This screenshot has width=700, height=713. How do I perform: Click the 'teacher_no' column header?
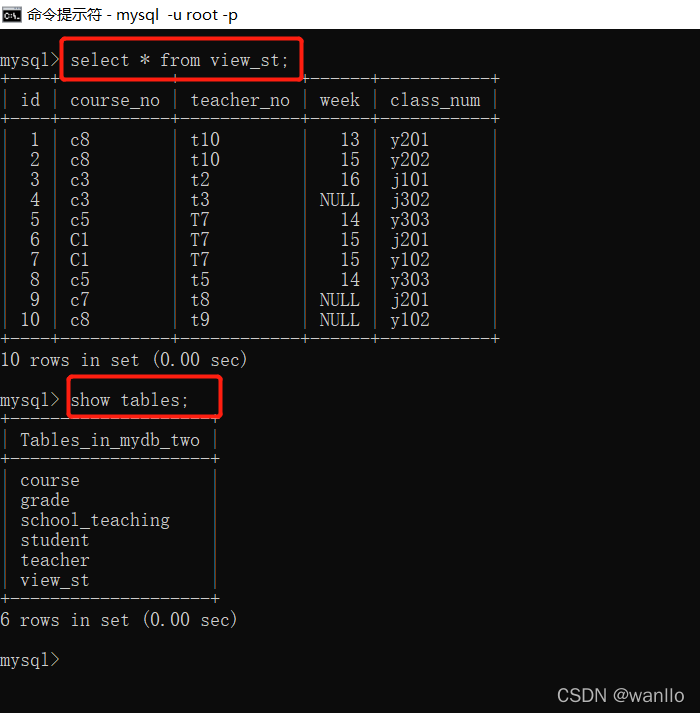coord(240,100)
